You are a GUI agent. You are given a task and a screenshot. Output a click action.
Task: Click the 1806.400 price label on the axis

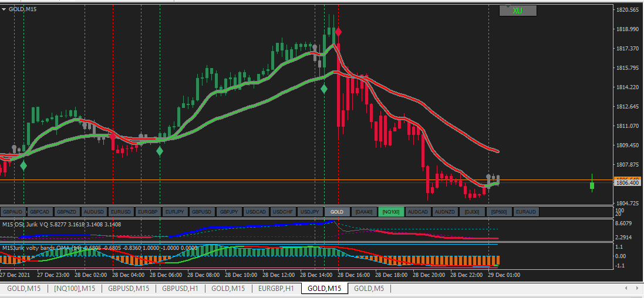(x=626, y=183)
